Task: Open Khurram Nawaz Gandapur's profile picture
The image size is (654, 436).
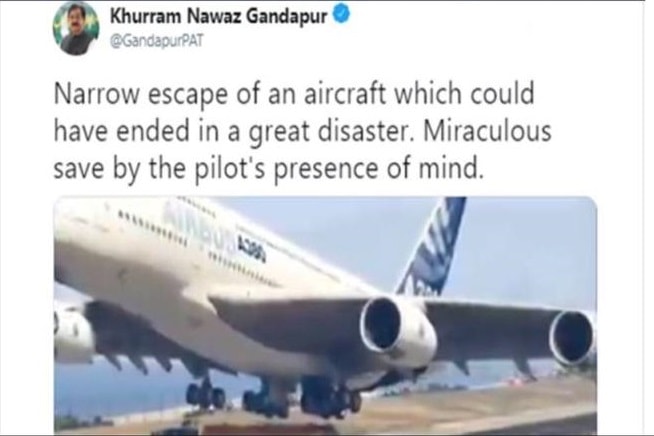Action: pyautogui.click(x=76, y=29)
